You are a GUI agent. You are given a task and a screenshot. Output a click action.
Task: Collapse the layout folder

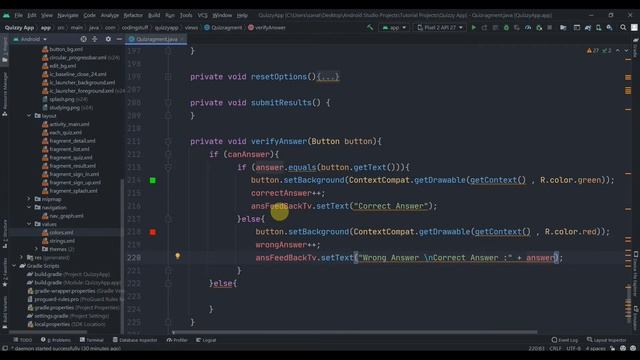[x=29, y=116]
